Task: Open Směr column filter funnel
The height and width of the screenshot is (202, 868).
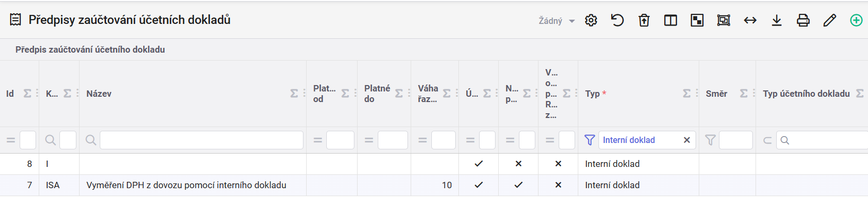Action: (710, 140)
